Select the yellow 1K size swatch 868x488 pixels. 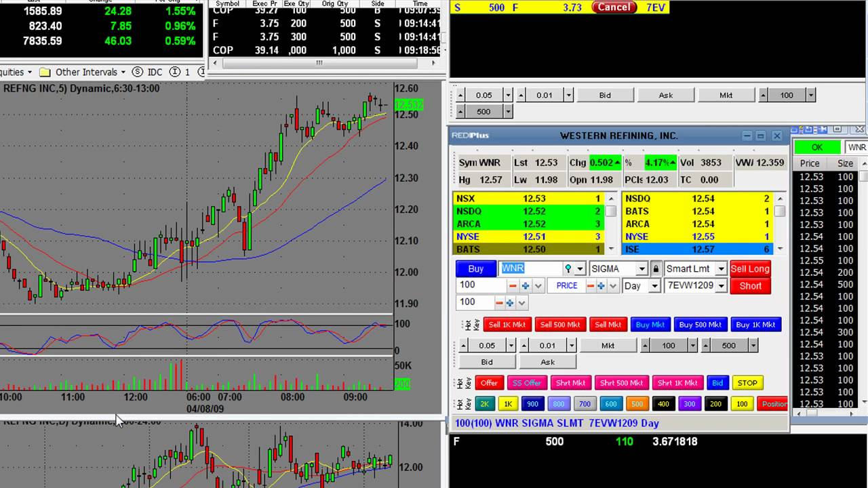[x=508, y=404]
